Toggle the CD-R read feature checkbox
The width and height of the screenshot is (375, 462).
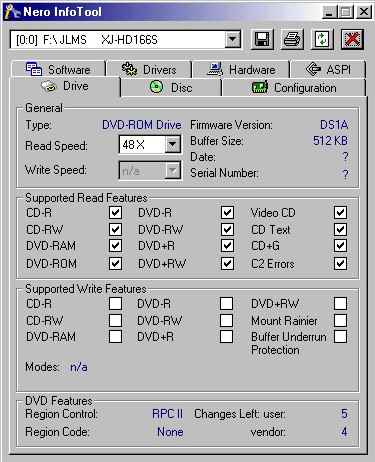click(115, 213)
